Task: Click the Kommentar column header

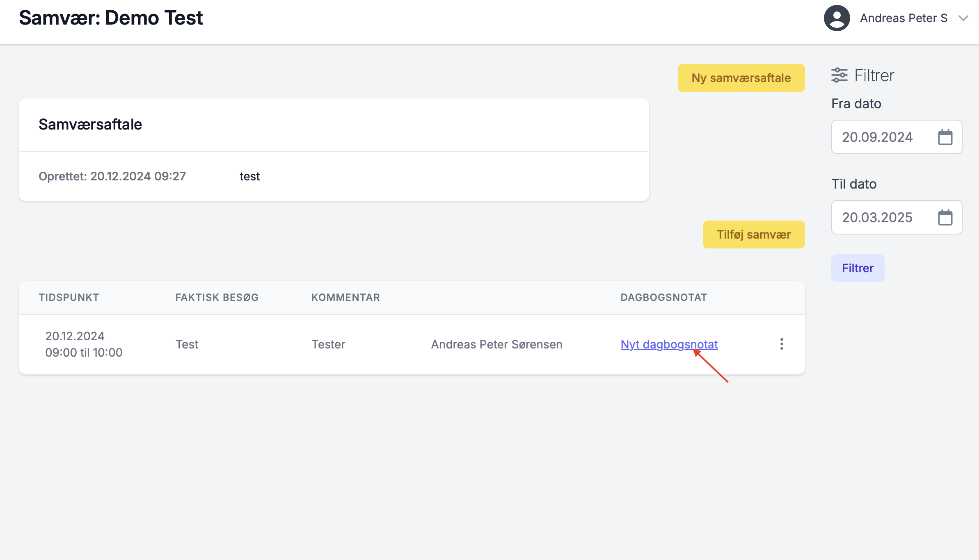Action: pos(345,298)
